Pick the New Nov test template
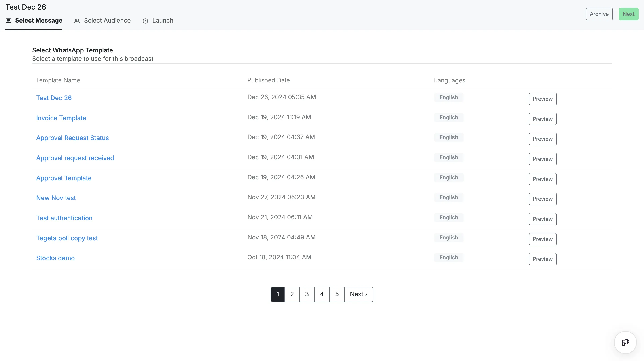 coord(56,198)
